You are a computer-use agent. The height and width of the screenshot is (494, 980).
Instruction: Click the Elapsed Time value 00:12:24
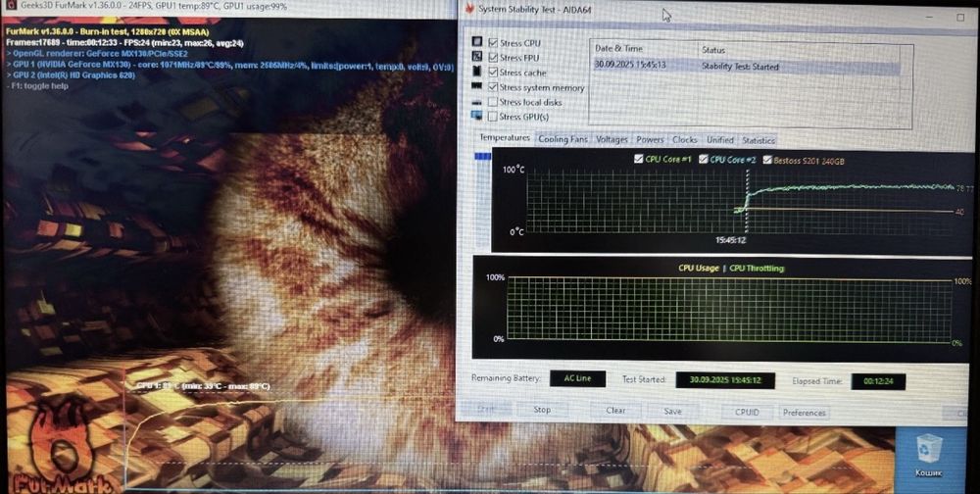click(878, 381)
